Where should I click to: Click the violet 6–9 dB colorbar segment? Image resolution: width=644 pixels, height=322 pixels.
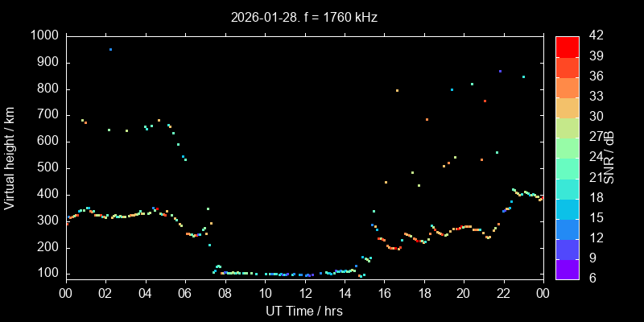pos(566,270)
